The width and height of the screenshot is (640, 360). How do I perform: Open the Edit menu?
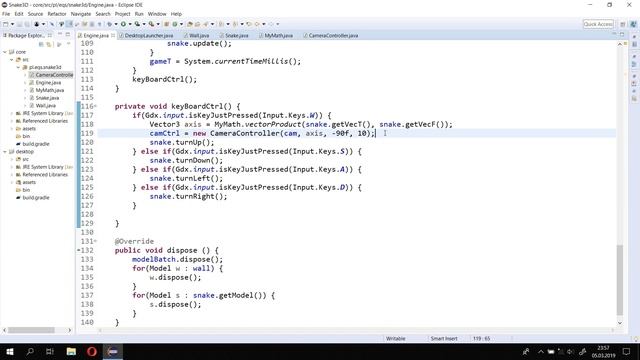[19, 14]
